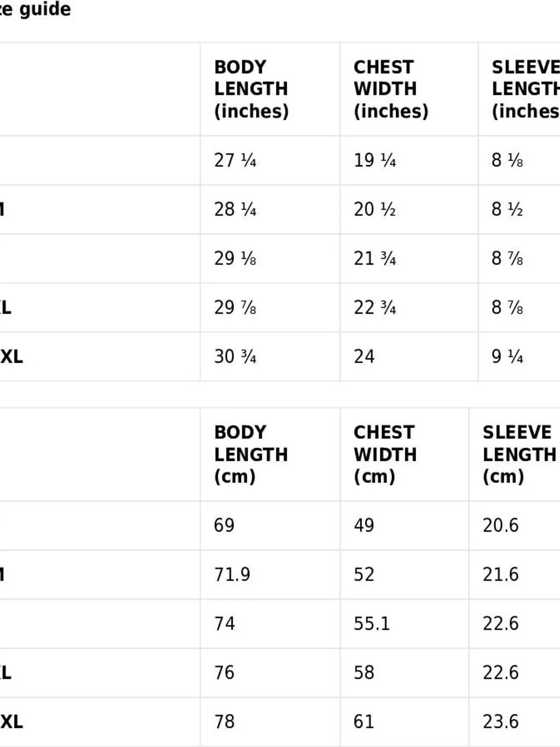Click the 8 ⅛ sleeve length cell
The image size is (560, 747).
tap(507, 160)
